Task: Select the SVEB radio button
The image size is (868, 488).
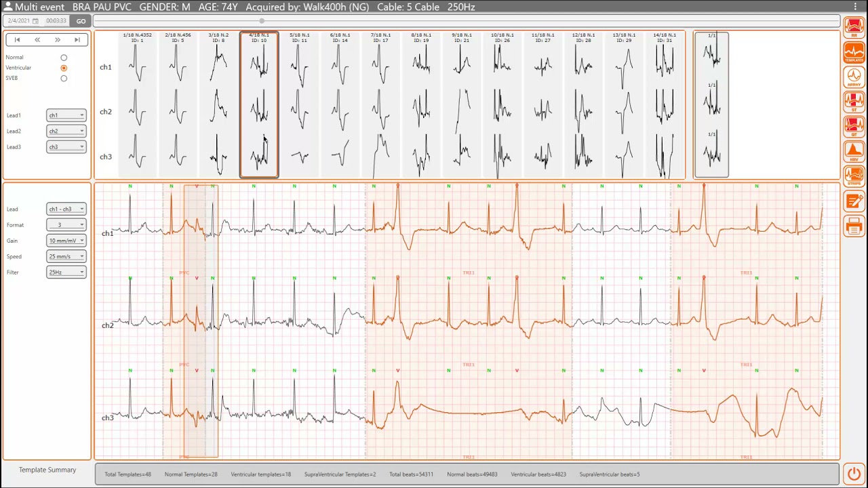Action: coord(64,78)
